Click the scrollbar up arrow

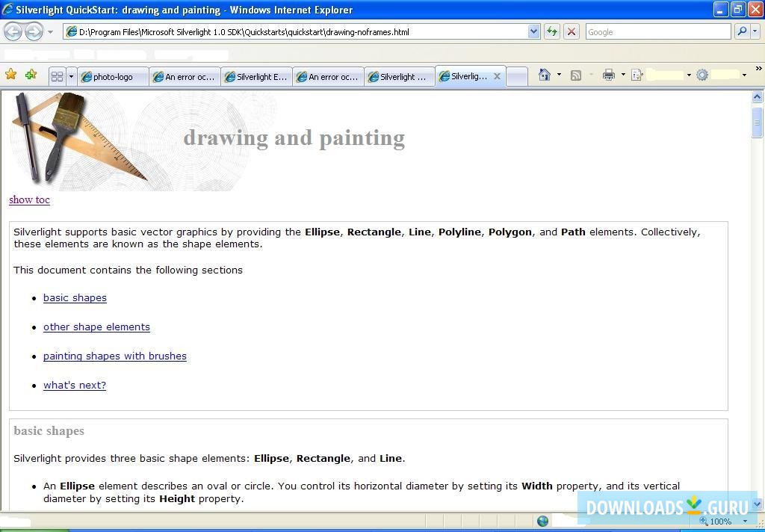click(758, 96)
